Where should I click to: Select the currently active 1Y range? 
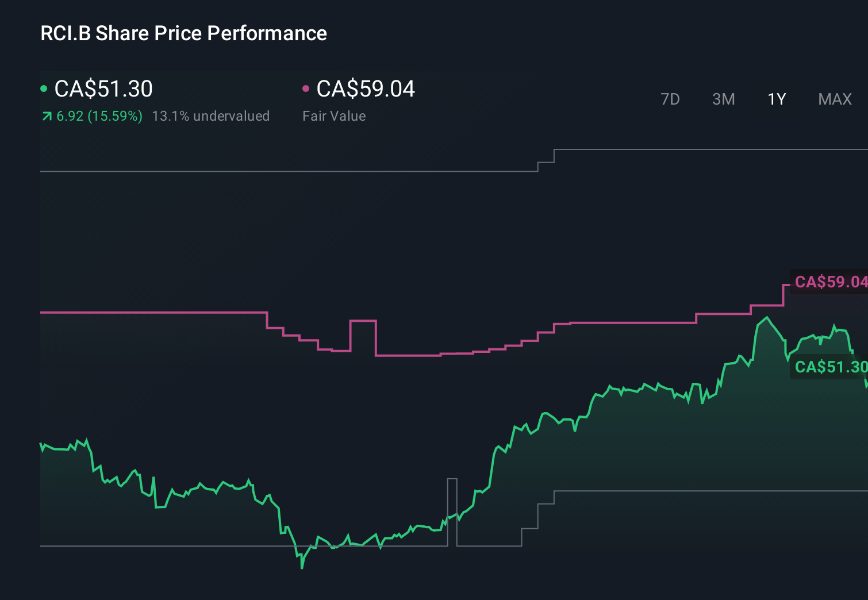tap(776, 99)
